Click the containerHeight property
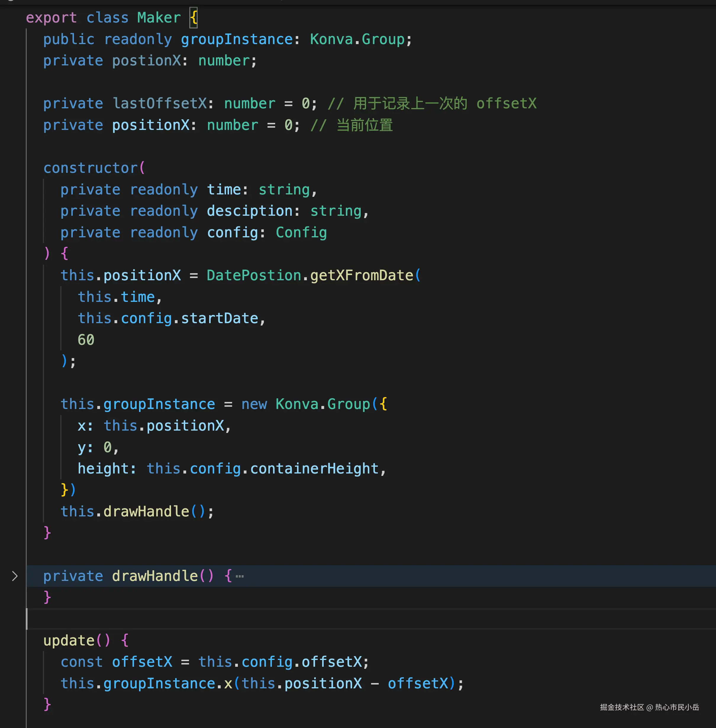 [315, 469]
